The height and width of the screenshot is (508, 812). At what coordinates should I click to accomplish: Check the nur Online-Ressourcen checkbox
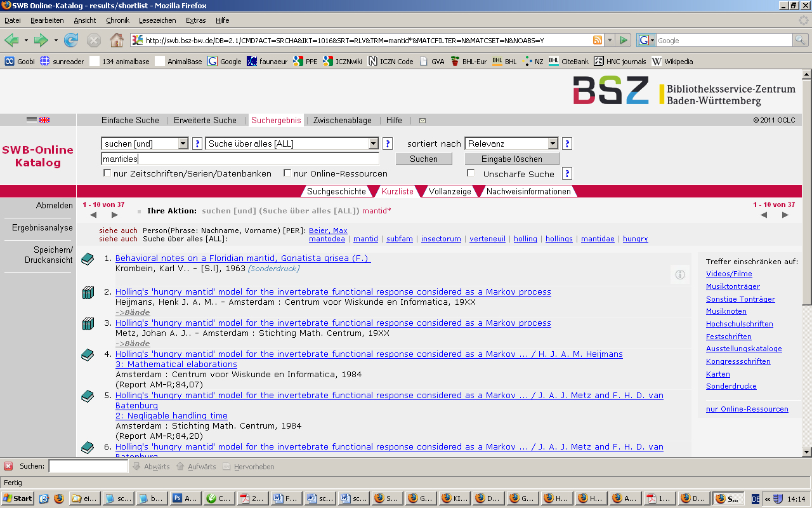(287, 173)
